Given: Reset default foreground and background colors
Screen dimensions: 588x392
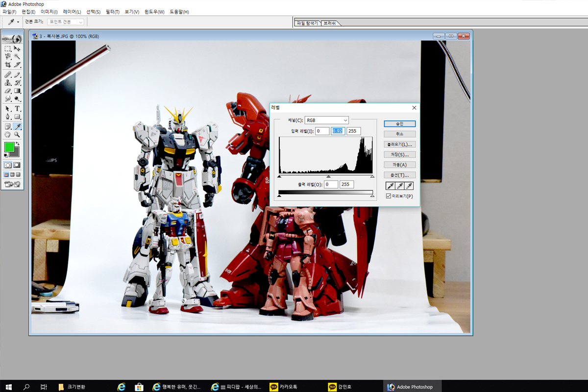Looking at the screenshot, I should click(x=6, y=155).
